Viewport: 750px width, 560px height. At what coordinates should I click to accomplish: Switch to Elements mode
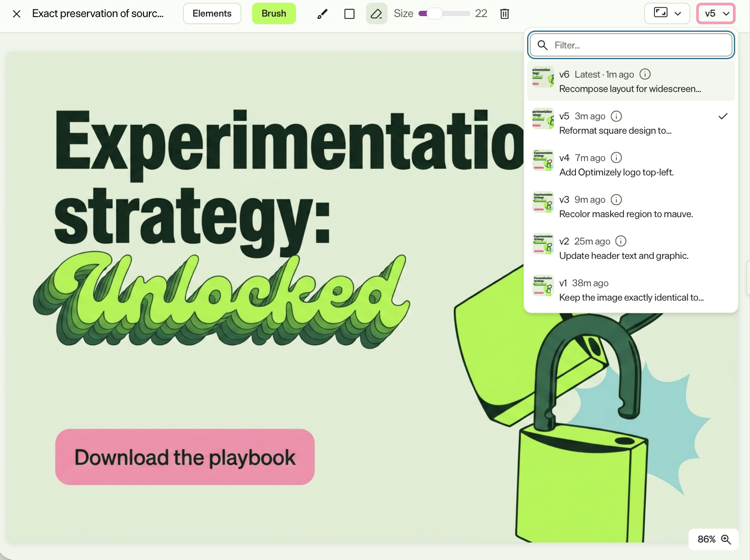(212, 13)
